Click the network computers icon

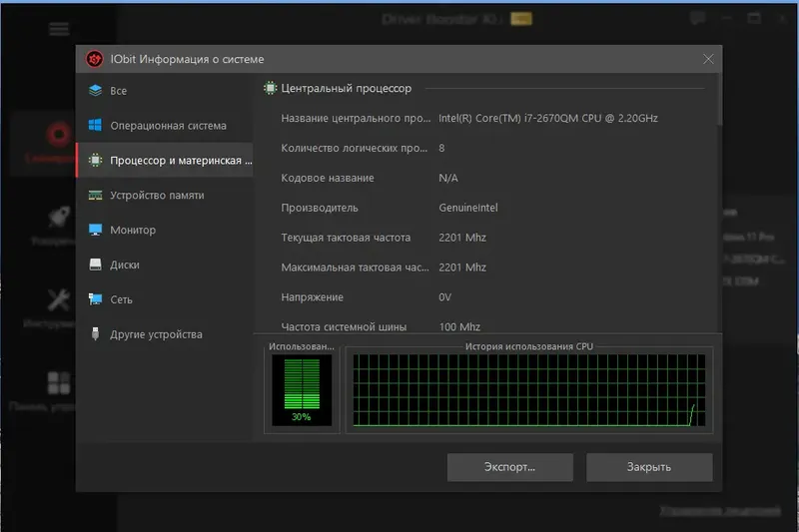tap(95, 299)
